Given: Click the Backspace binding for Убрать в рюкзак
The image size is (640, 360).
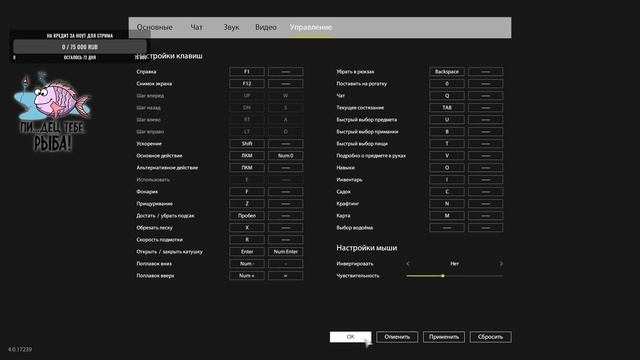Looking at the screenshot, I should coord(447,71).
